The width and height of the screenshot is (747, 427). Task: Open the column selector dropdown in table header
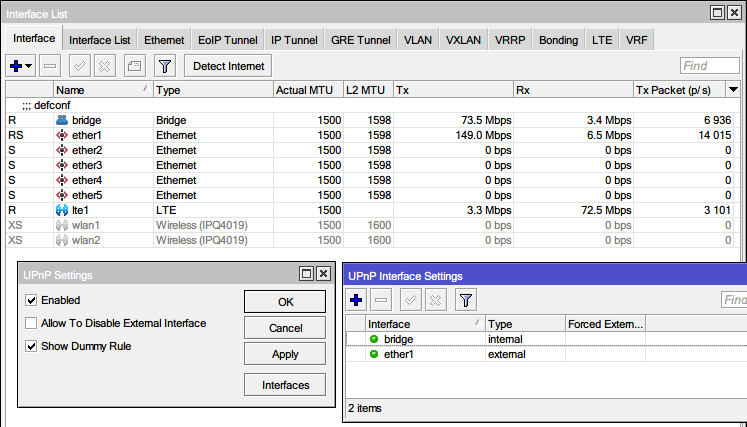734,90
